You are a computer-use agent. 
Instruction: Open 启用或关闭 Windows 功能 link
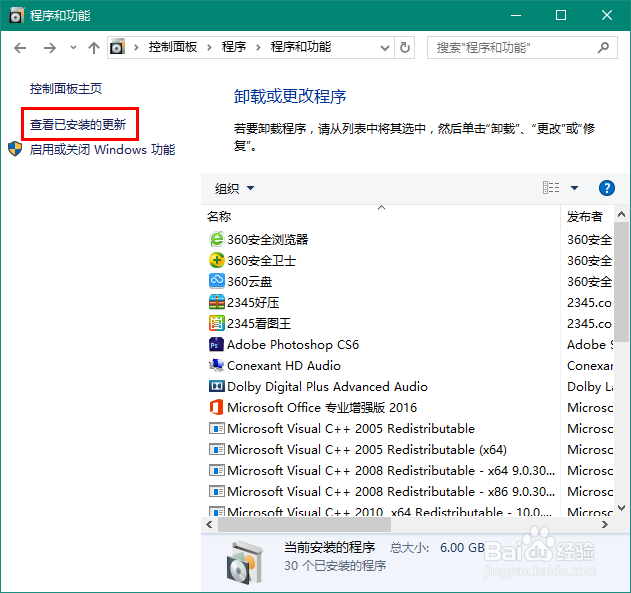(x=103, y=150)
